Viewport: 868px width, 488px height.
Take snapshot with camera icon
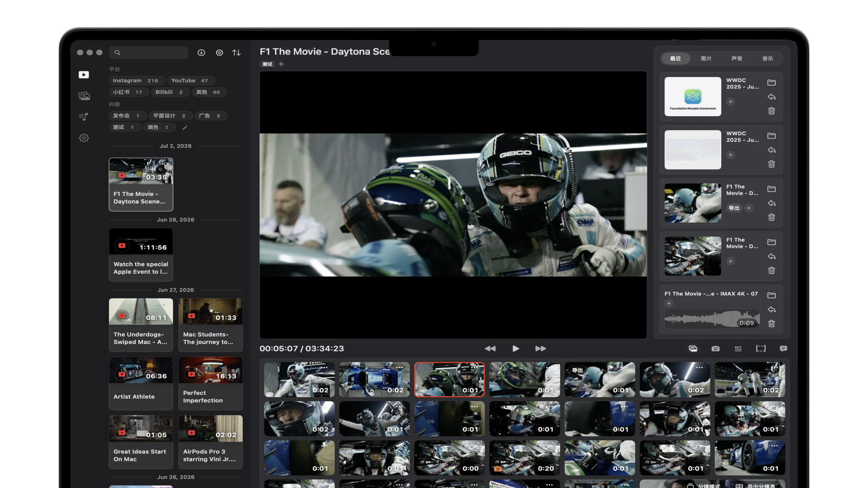715,348
